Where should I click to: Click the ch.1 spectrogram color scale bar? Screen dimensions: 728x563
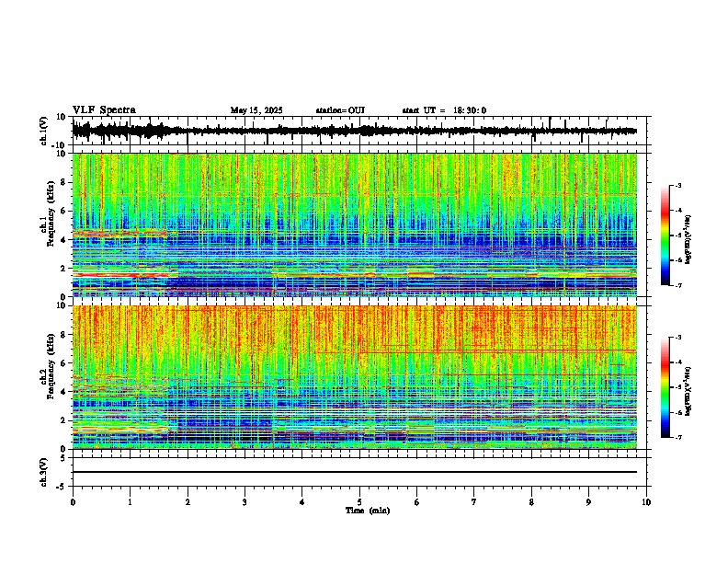pyautogui.click(x=665, y=236)
